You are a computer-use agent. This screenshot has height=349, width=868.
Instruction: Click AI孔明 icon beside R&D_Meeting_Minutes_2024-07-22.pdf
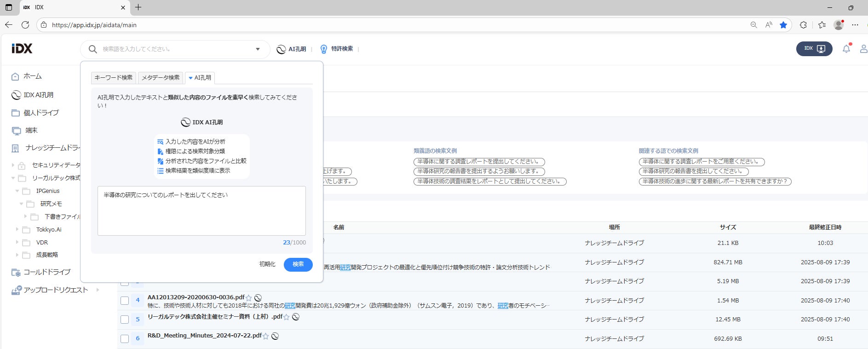(275, 336)
